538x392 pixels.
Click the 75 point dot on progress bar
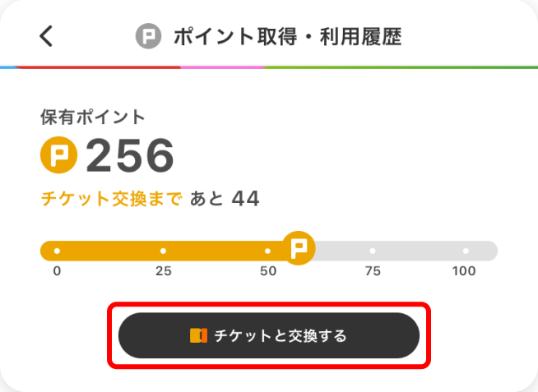coord(373,251)
